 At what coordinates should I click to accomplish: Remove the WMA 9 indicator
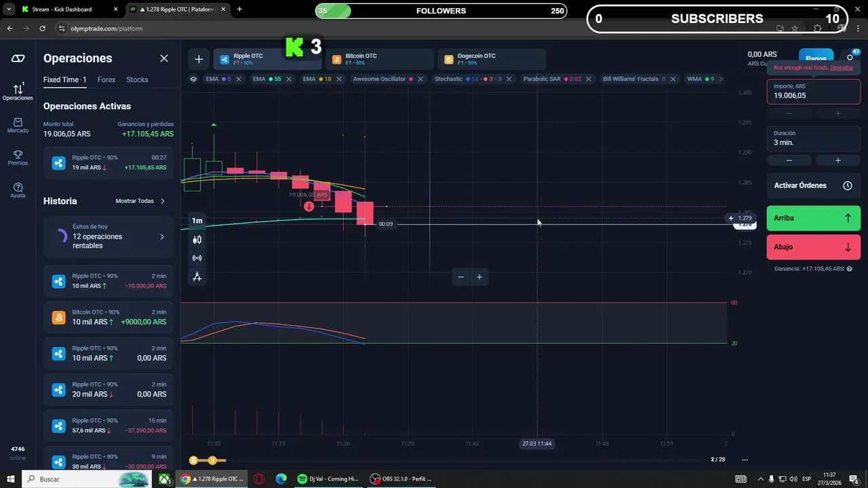click(x=722, y=79)
